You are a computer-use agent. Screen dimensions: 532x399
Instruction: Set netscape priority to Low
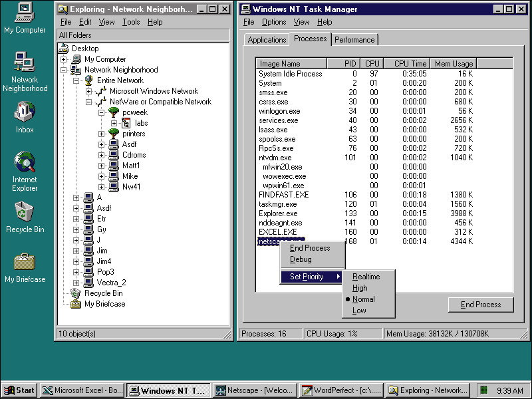369,311
